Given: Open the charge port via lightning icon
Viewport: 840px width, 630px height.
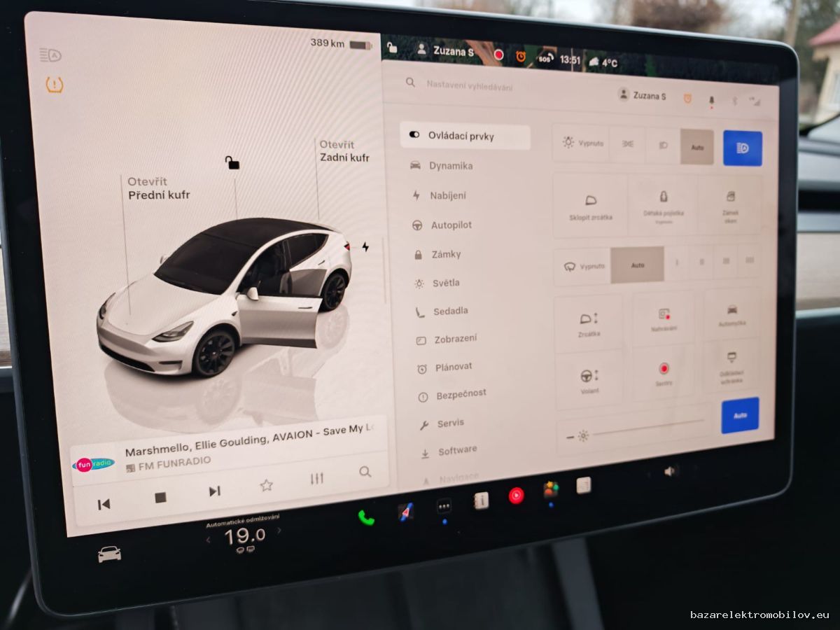Looking at the screenshot, I should pos(365,246).
